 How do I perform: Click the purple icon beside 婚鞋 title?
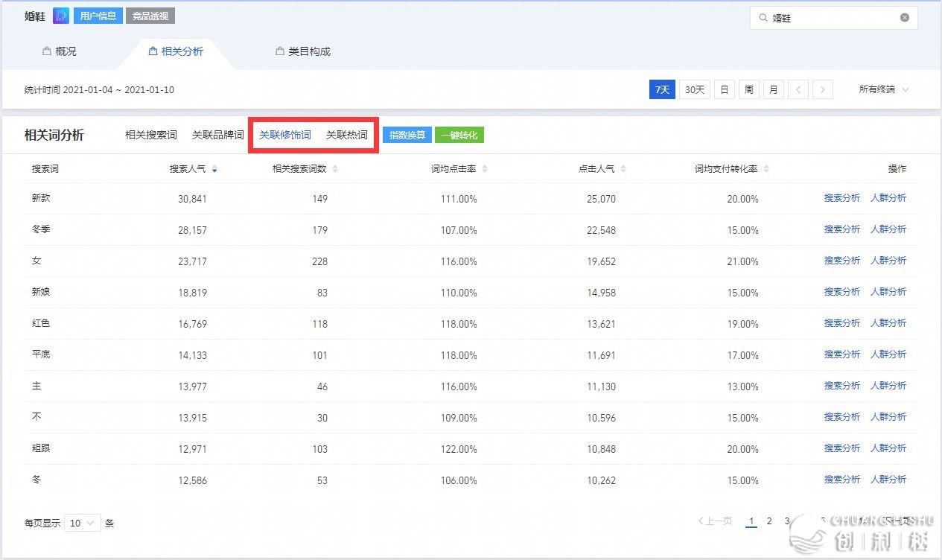pos(61,16)
